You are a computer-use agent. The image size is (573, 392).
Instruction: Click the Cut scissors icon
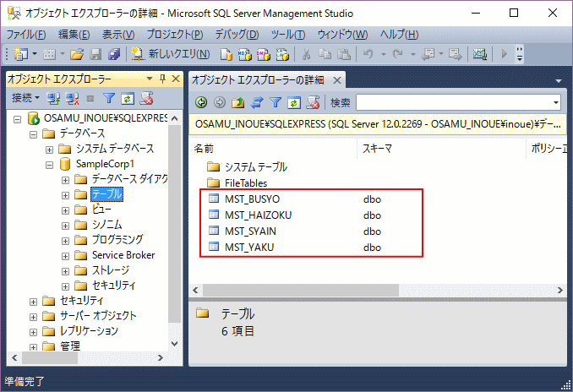306,54
